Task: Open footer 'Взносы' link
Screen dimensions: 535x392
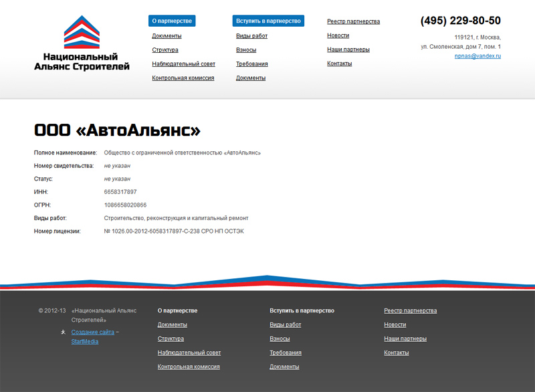Action: 280,338
